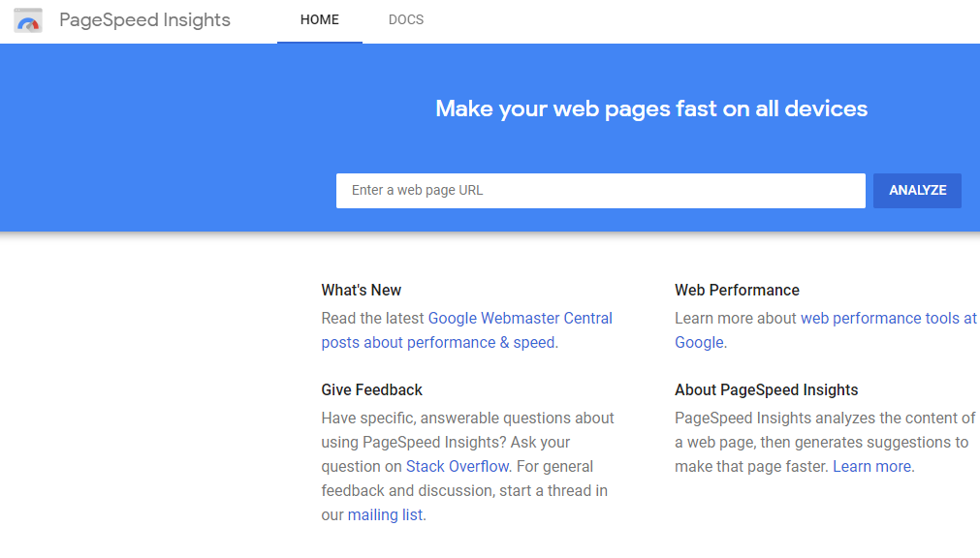
Task: Click the Give Feedback description paragraph
Action: click(x=468, y=466)
